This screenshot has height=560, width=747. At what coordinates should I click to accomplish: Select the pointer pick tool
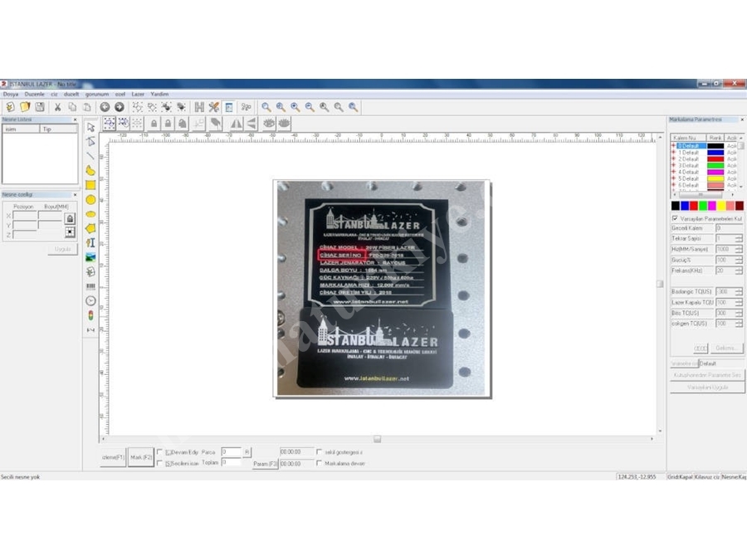[x=90, y=127]
